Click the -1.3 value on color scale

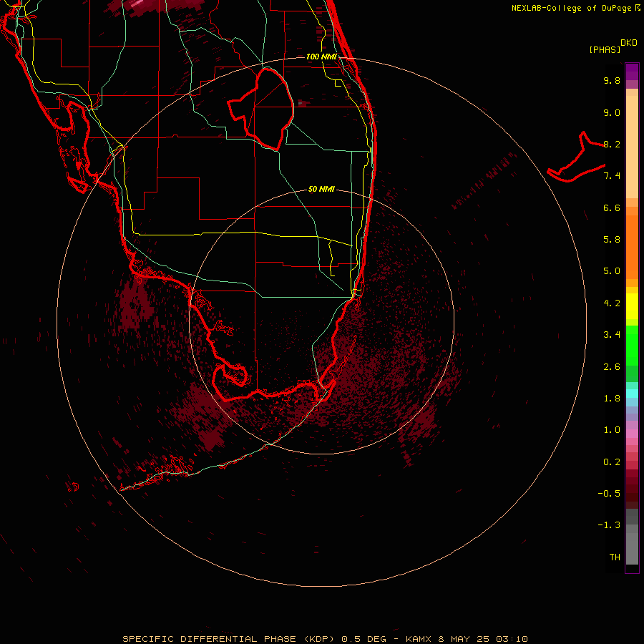click(x=609, y=525)
